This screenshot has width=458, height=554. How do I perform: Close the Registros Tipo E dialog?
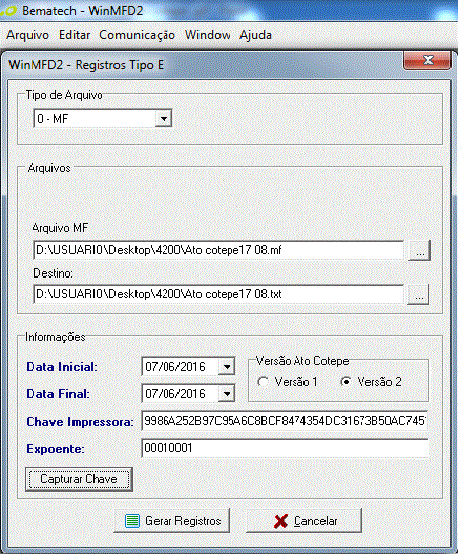click(428, 60)
